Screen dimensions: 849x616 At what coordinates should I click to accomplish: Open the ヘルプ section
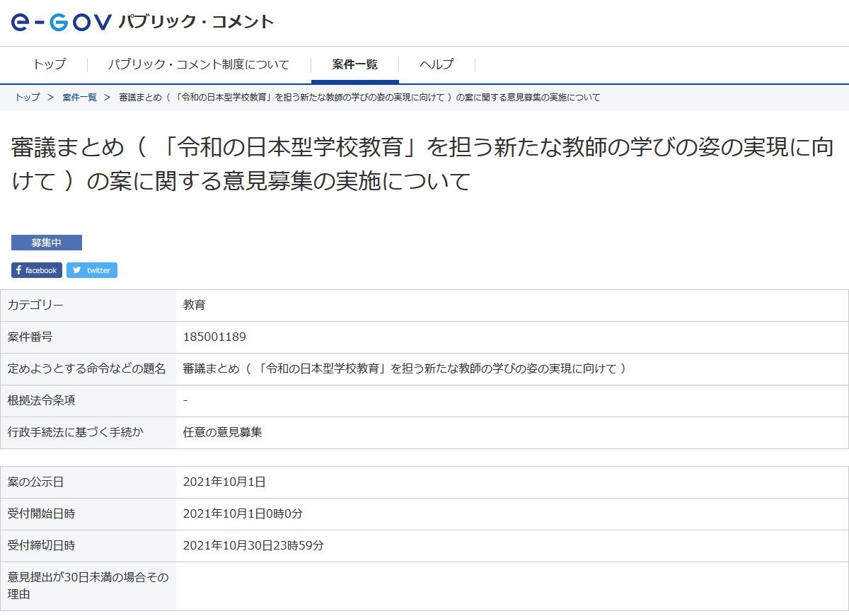[x=434, y=64]
